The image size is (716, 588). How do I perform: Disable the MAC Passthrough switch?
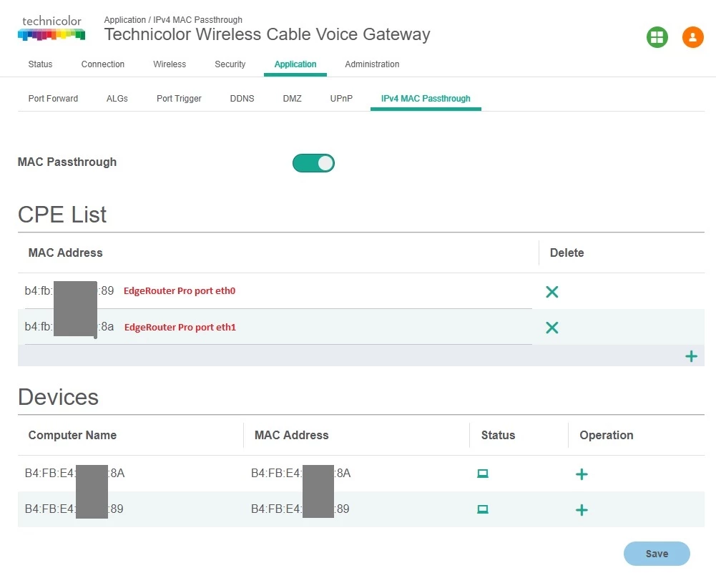click(x=313, y=163)
